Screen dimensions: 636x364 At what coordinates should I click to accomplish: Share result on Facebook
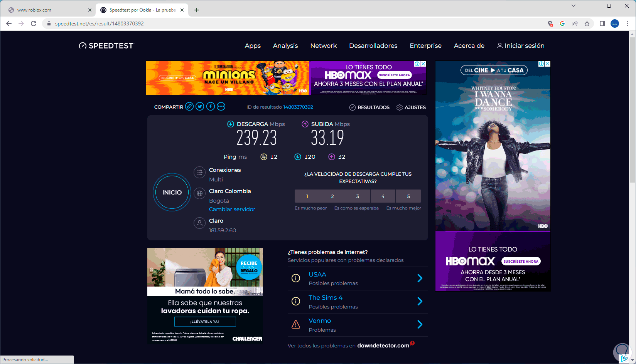211,107
